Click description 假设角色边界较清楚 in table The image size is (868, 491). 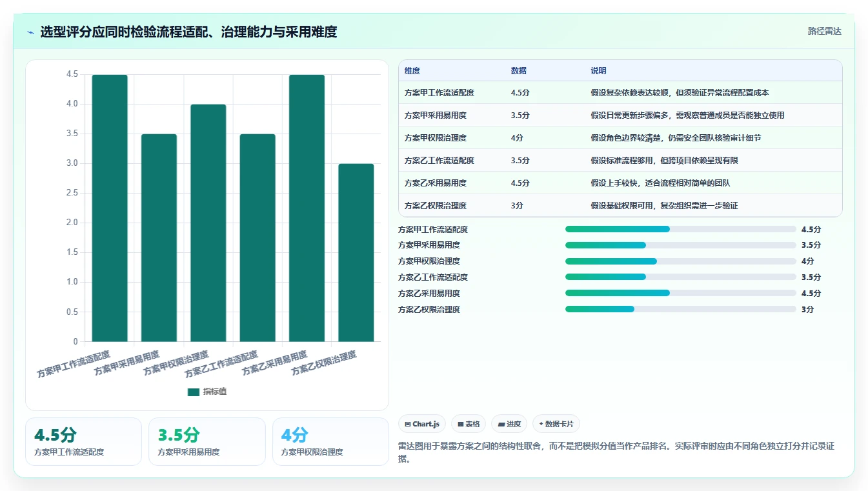tap(676, 138)
